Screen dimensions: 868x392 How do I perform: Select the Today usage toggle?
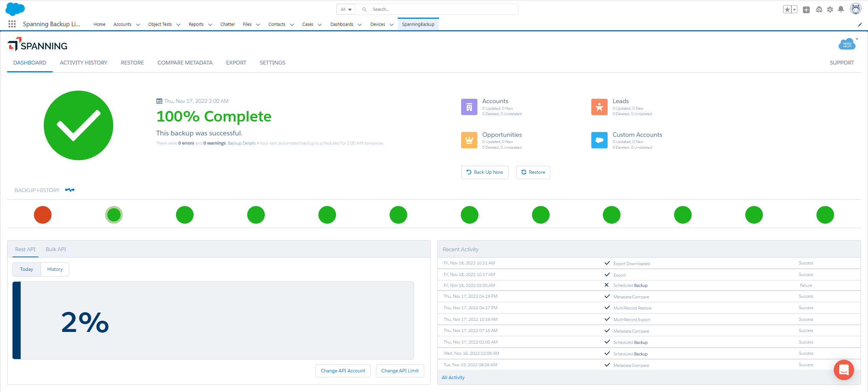coord(26,269)
